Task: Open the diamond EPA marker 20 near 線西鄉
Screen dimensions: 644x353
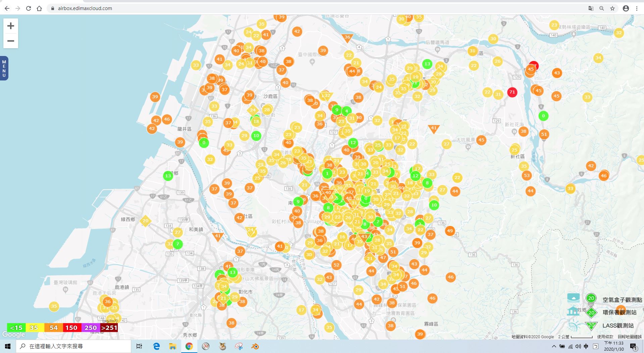Action: tap(145, 221)
